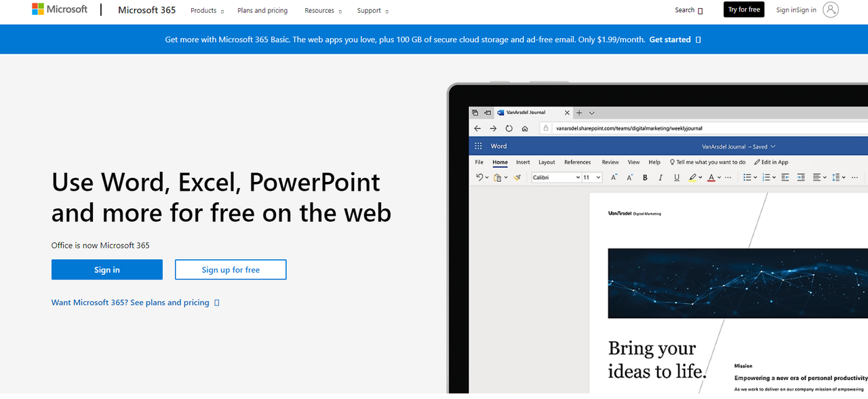Image resolution: width=868 pixels, height=399 pixels.
Task: Click Want Microsoft 365? See plans link
Action: (135, 303)
